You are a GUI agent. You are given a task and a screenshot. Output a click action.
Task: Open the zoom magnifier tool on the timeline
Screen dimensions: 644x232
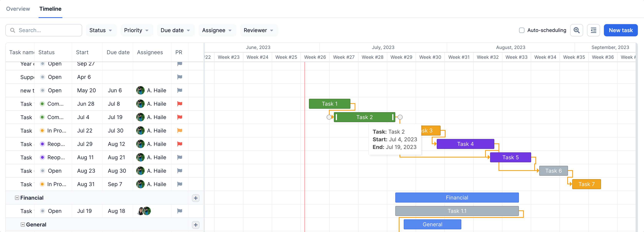pyautogui.click(x=576, y=30)
